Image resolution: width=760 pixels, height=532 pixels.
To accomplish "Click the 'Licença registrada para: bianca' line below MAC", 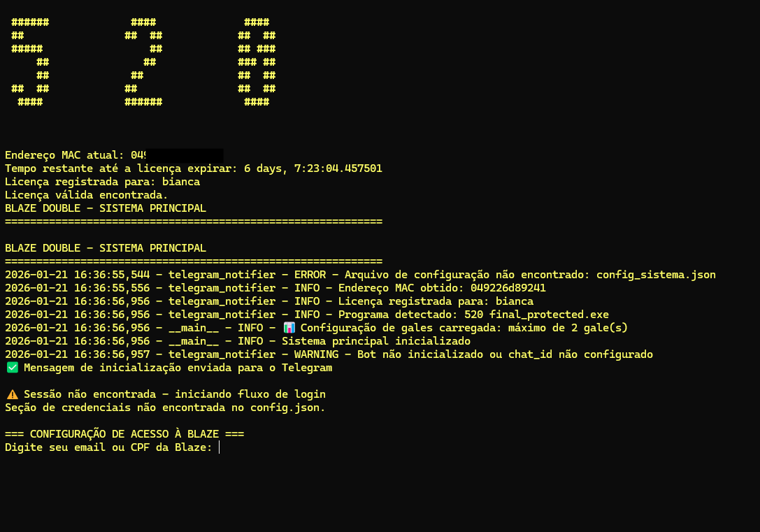I will point(102,182).
